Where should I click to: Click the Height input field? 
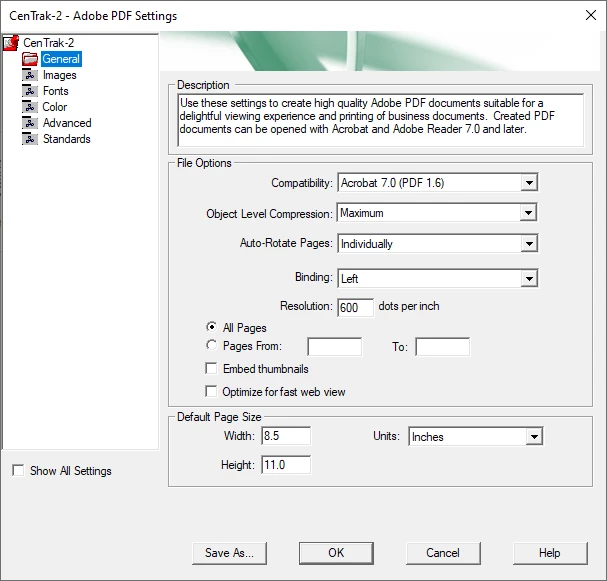click(286, 464)
